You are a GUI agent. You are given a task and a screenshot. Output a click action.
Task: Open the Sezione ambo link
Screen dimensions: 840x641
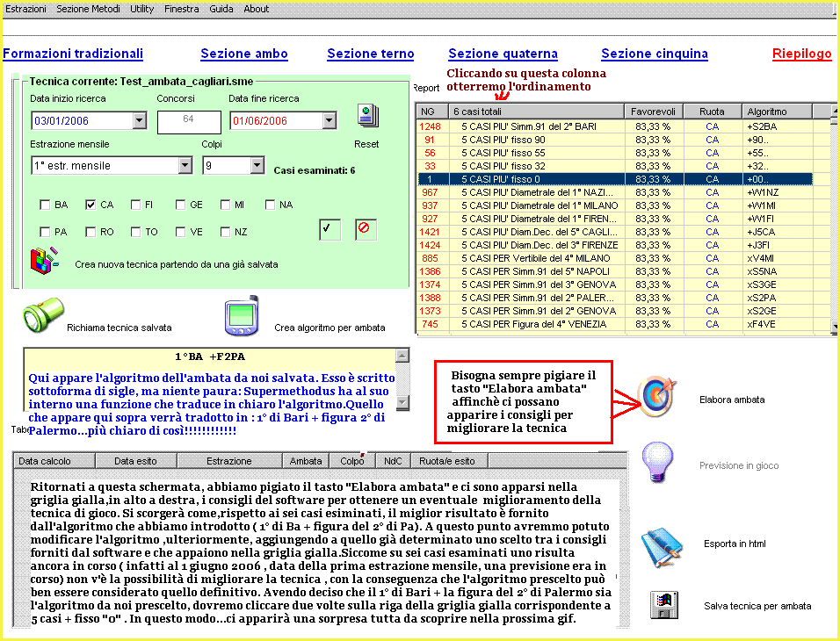[244, 54]
